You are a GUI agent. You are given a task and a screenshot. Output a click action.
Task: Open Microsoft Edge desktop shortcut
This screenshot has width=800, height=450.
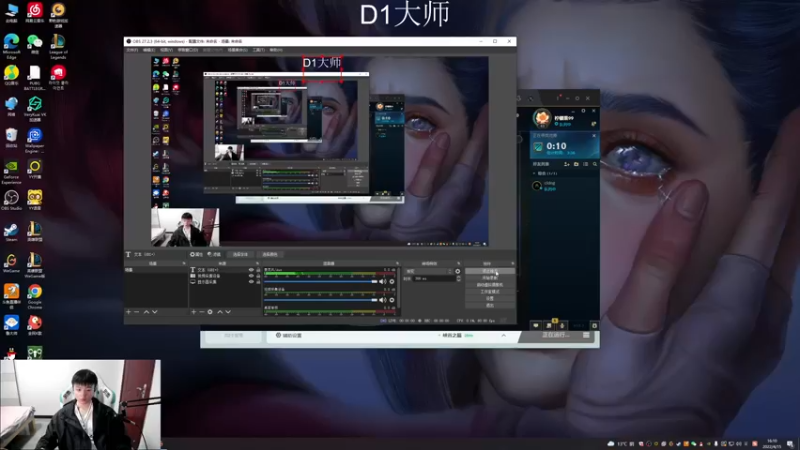[11, 45]
